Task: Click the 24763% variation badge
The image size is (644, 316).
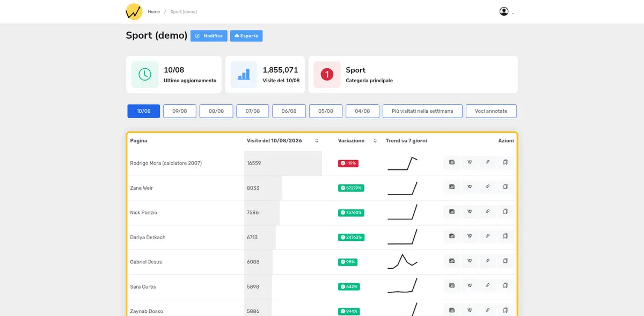Action: point(351,237)
